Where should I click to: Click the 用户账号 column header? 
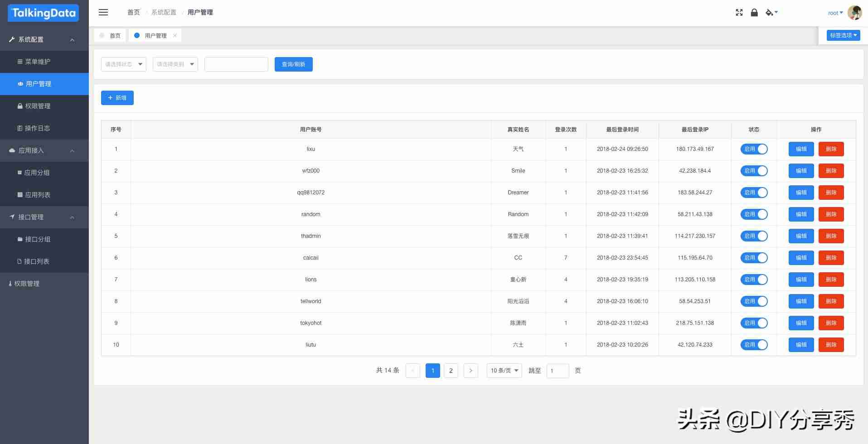point(311,130)
